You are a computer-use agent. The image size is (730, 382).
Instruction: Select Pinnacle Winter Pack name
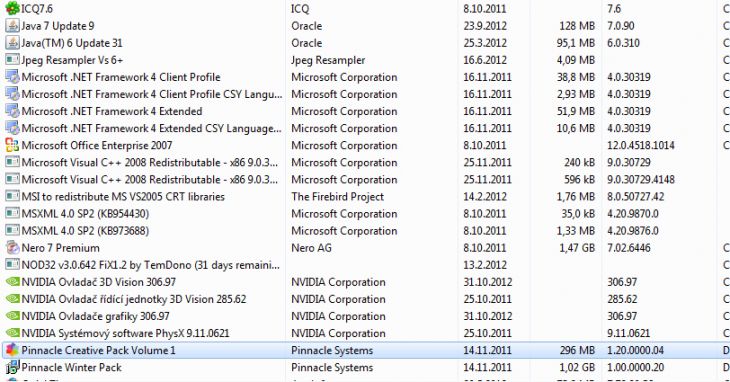point(71,368)
